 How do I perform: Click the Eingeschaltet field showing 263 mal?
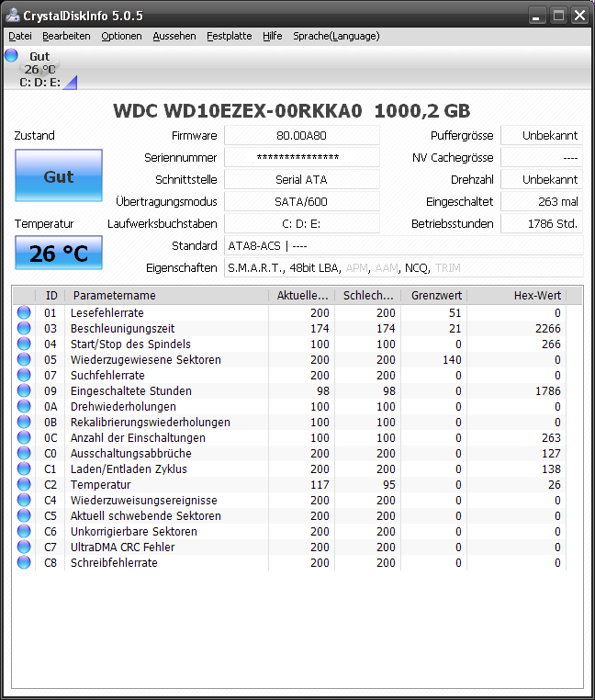[x=542, y=201]
